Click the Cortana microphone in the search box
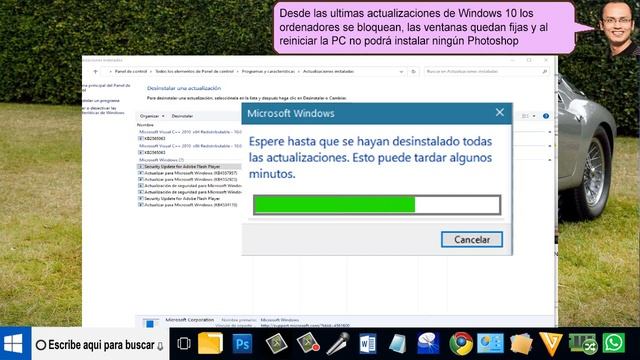This screenshot has height=360, width=640. click(x=160, y=346)
